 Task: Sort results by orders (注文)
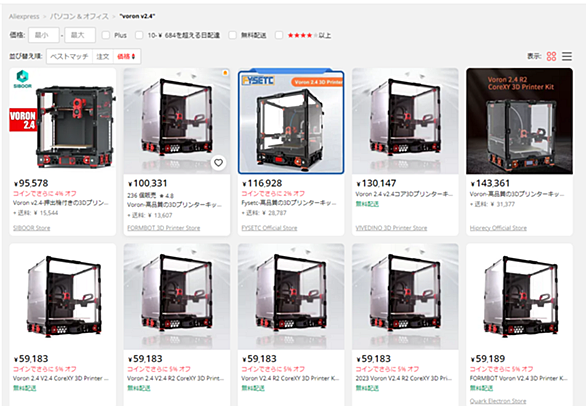(103, 56)
